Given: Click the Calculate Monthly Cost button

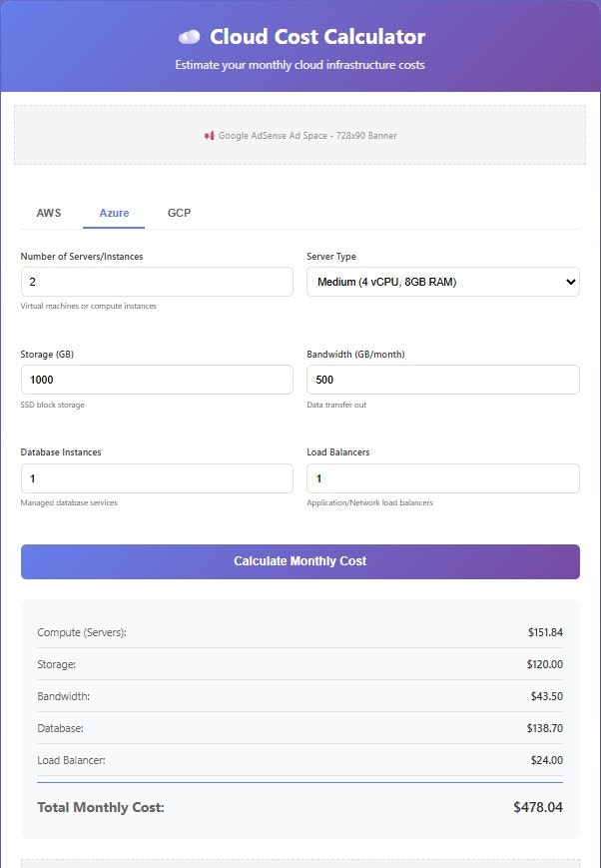Looking at the screenshot, I should pos(300,562).
